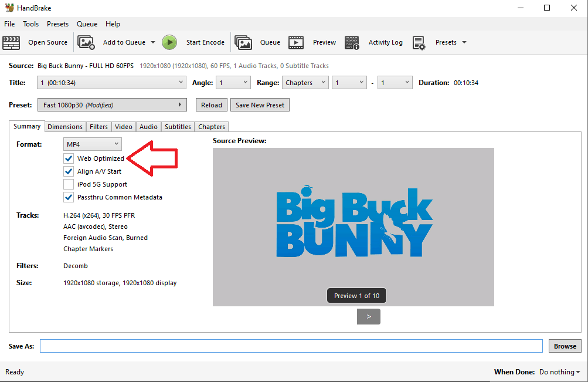
Task: Click the Add to Queue icon
Action: click(x=86, y=42)
